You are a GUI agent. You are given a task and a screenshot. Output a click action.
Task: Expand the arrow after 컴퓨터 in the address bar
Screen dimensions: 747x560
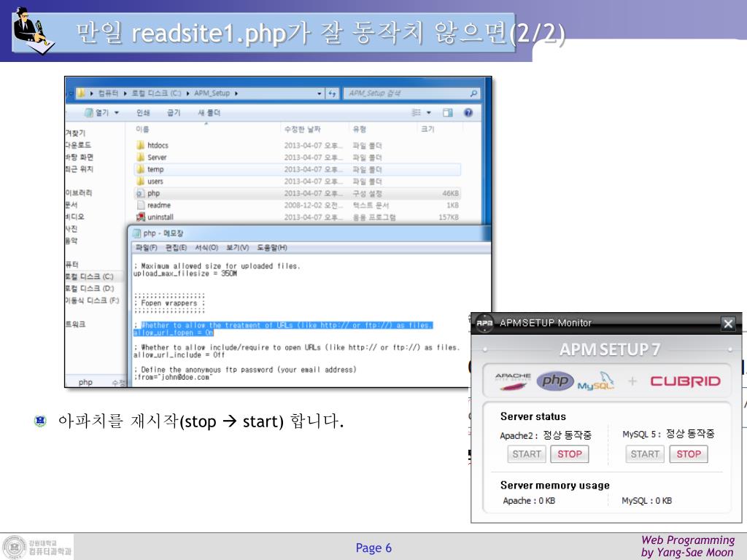pyautogui.click(x=125, y=93)
